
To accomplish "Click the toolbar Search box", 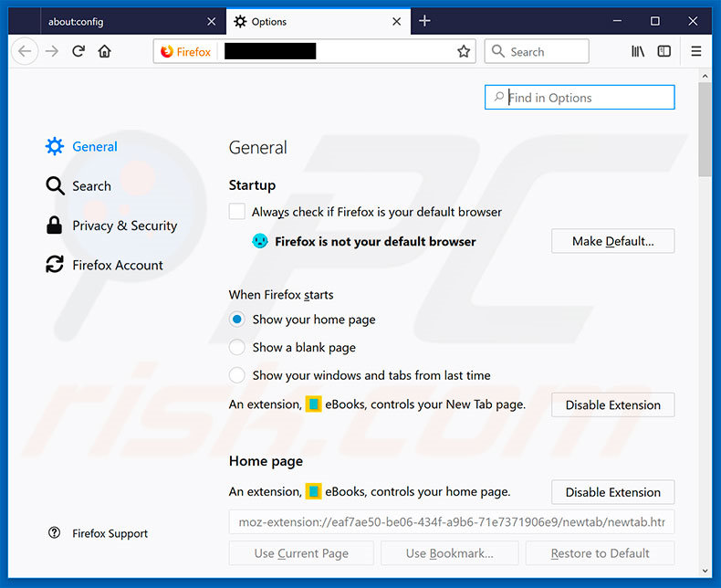I will point(537,51).
